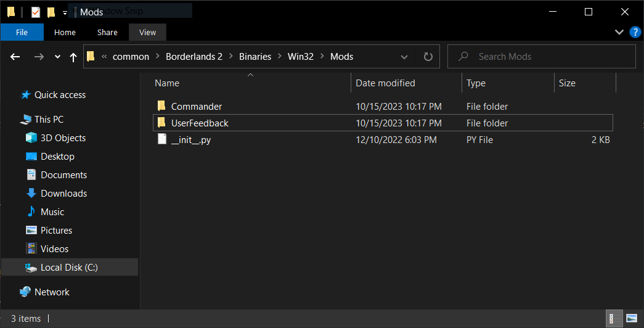The width and height of the screenshot is (644, 328).
Task: Open the Share ribbon tab
Action: pos(107,32)
